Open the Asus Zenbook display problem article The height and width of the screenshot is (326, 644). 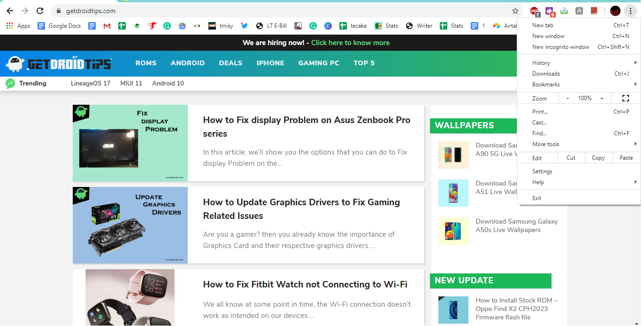[x=307, y=127]
